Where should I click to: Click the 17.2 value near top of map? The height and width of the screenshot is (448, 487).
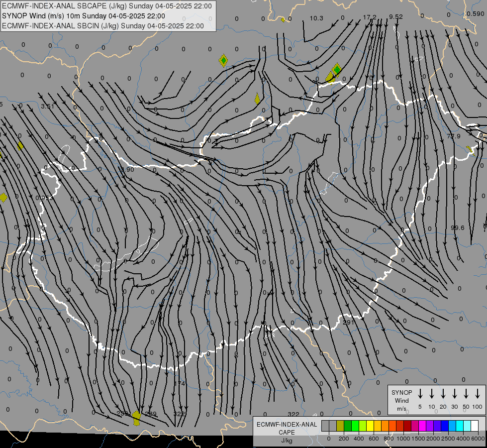370,17
